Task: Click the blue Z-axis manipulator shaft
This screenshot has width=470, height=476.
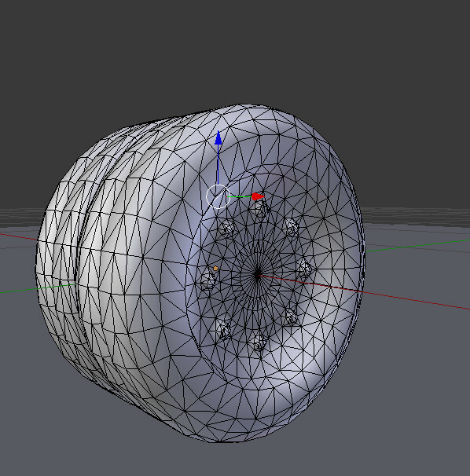Action: (x=218, y=165)
